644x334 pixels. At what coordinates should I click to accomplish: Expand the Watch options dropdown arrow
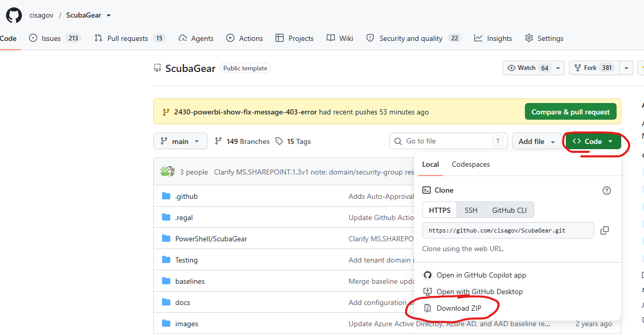click(559, 68)
